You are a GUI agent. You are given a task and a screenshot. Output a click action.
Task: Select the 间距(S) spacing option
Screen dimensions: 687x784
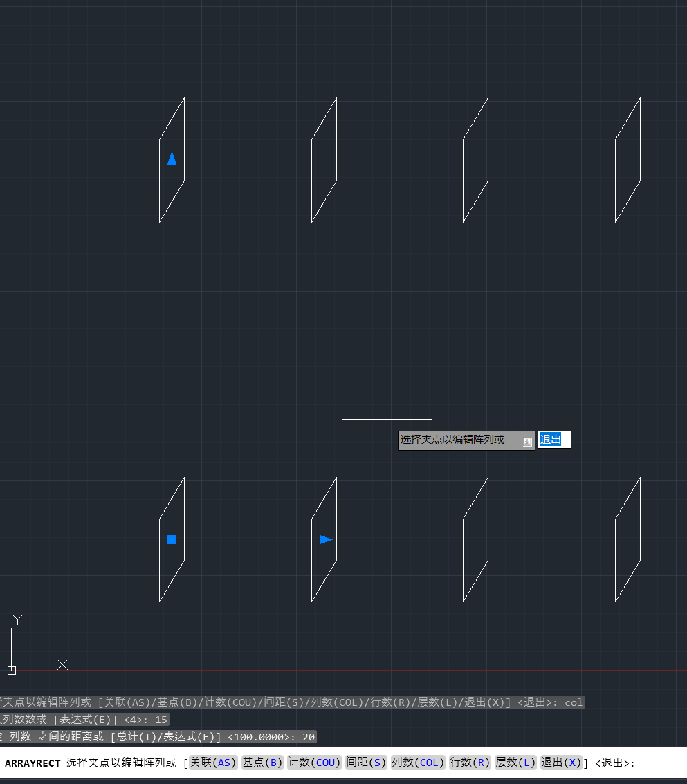pyautogui.click(x=366, y=763)
